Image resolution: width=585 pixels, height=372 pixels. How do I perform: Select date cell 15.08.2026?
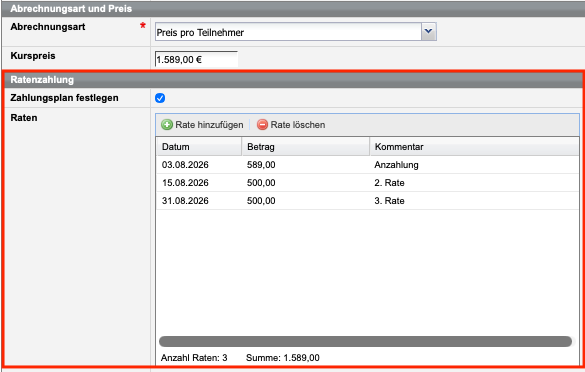coord(185,183)
